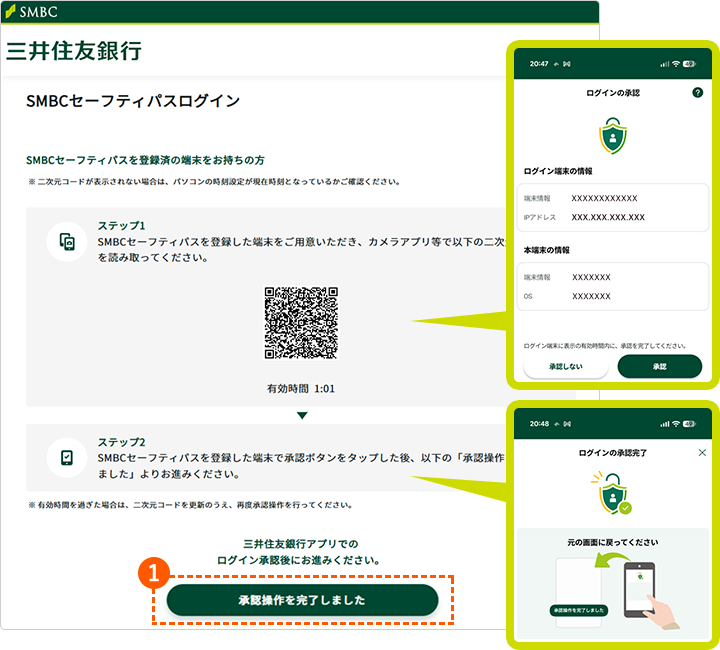This screenshot has height=650, width=720.
Task: Click the 三井住友銀行 title logo
Action: click(73, 50)
